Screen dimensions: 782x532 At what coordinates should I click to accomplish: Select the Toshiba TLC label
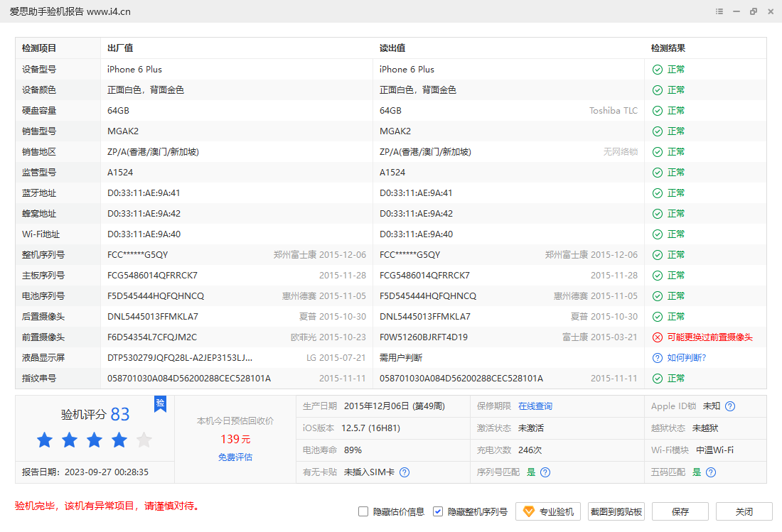click(x=614, y=111)
